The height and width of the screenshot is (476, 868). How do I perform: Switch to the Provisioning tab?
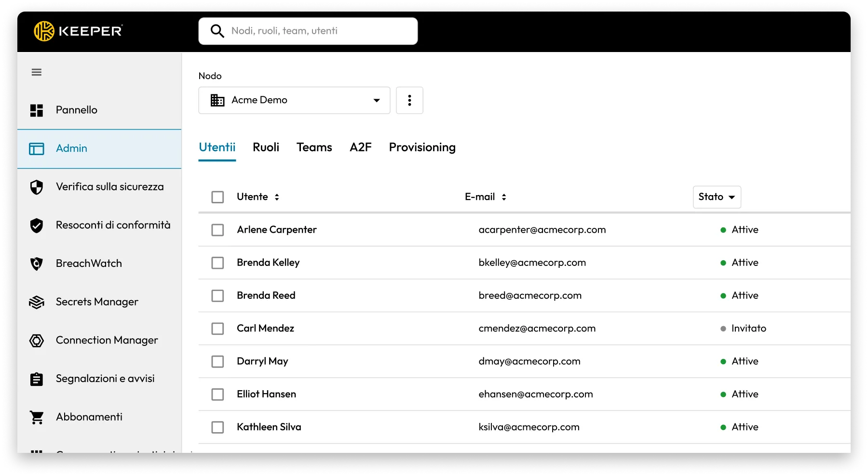[422, 147]
